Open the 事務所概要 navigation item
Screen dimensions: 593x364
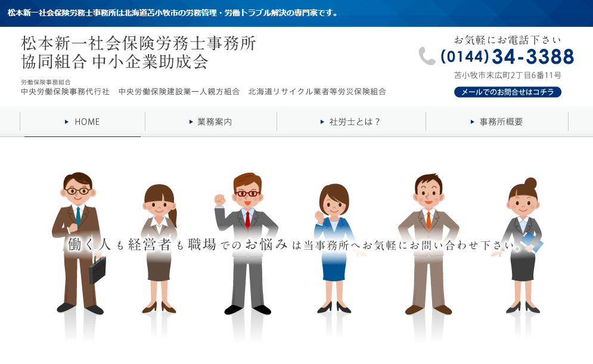[x=497, y=122]
